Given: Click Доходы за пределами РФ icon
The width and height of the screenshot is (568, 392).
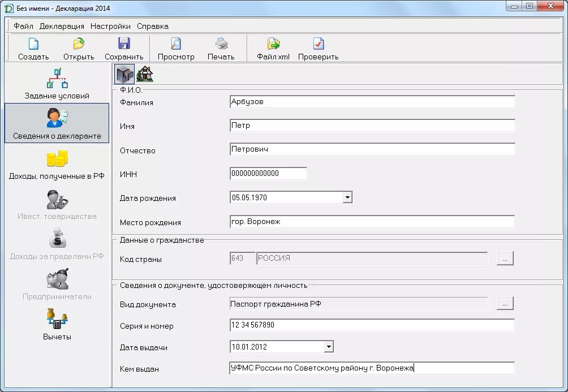Looking at the screenshot, I should (x=57, y=238).
